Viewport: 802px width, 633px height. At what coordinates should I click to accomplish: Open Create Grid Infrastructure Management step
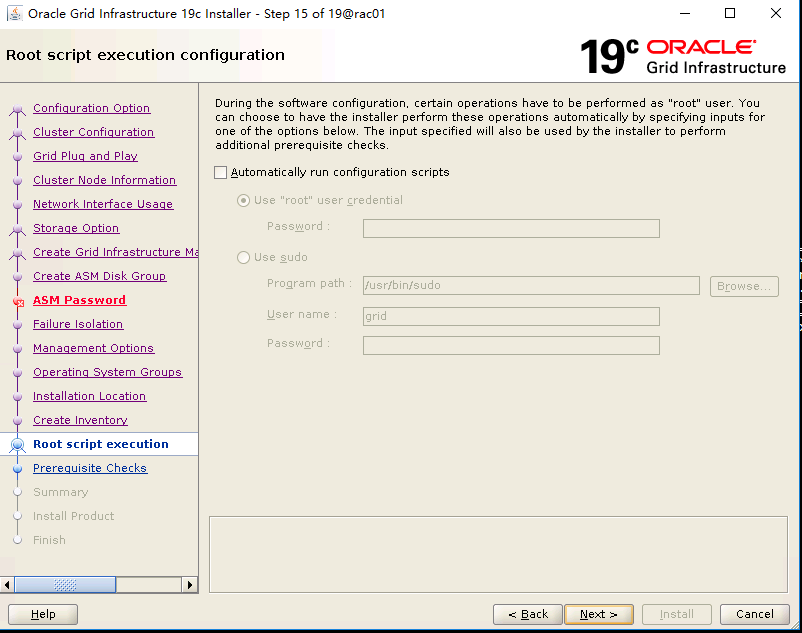[116, 252]
